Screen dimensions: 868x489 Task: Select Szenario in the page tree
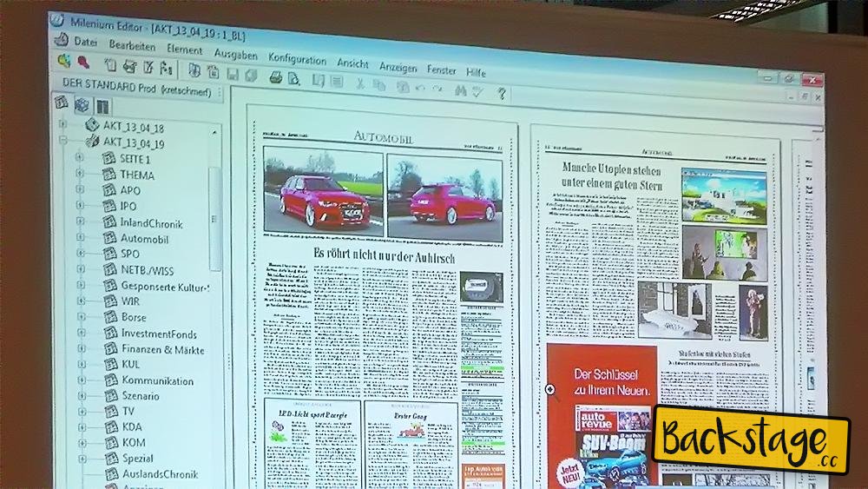click(x=141, y=396)
